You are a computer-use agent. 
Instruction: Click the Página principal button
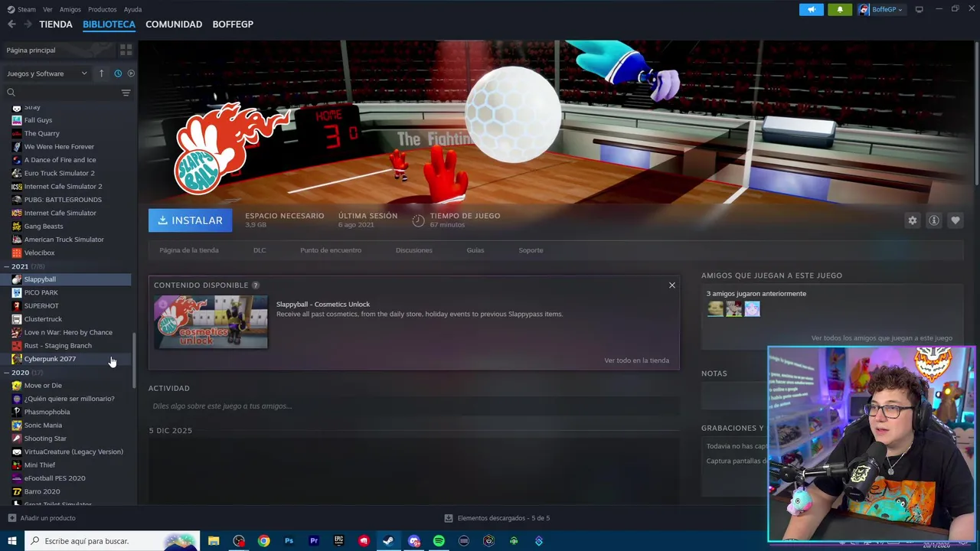click(57, 50)
